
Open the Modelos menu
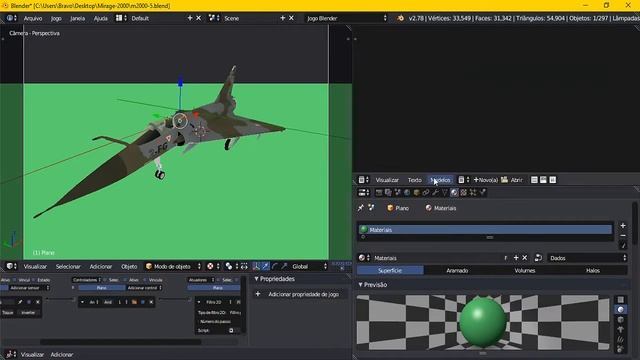pyautogui.click(x=440, y=180)
